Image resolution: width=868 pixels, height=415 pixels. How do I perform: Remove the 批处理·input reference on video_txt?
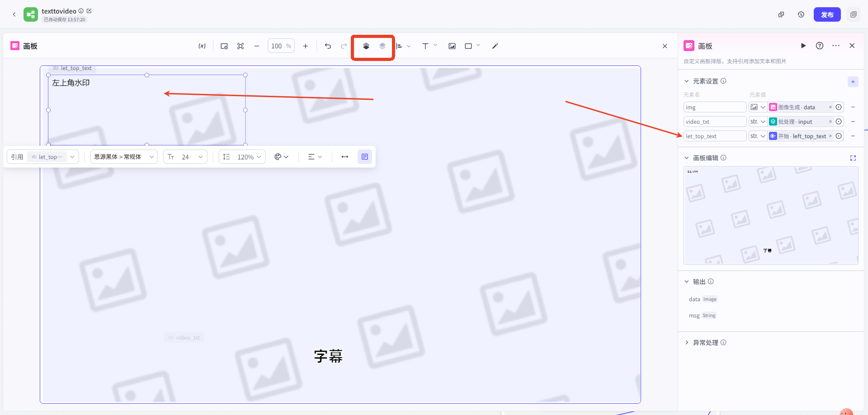pyautogui.click(x=830, y=121)
